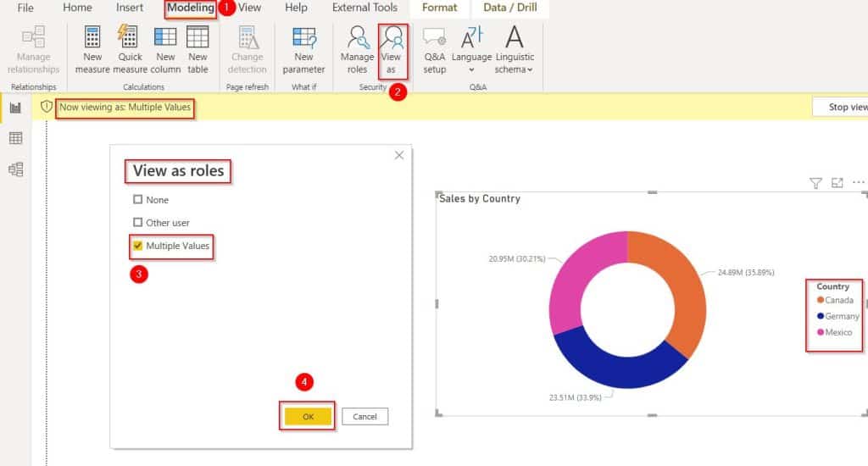Open Manage roles

tap(357, 50)
